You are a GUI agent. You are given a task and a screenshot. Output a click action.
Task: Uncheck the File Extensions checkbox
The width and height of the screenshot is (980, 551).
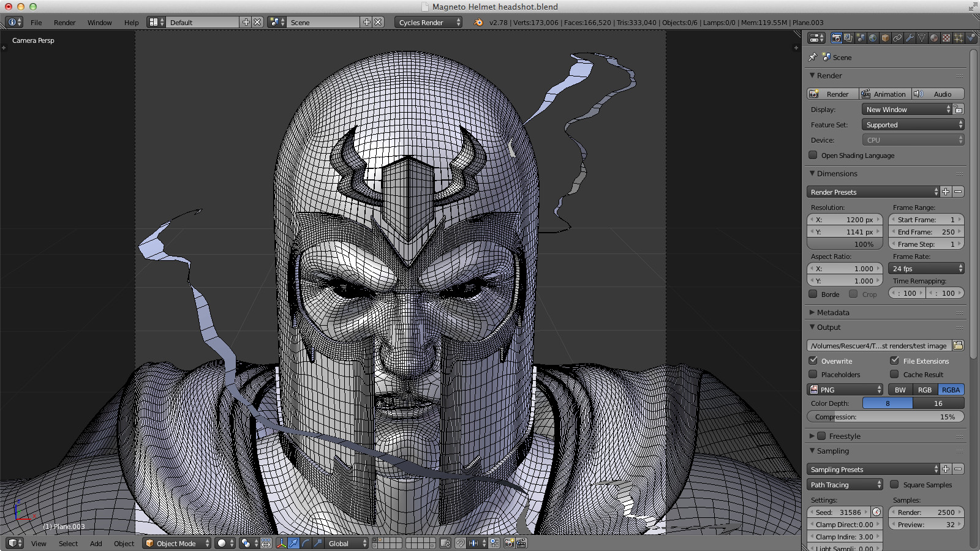pos(894,361)
